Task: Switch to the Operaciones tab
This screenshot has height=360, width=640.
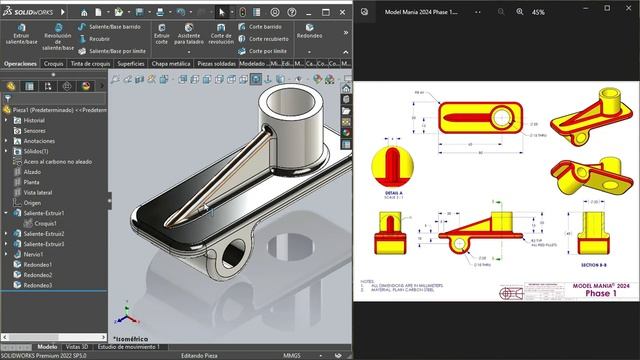Action: click(x=20, y=64)
